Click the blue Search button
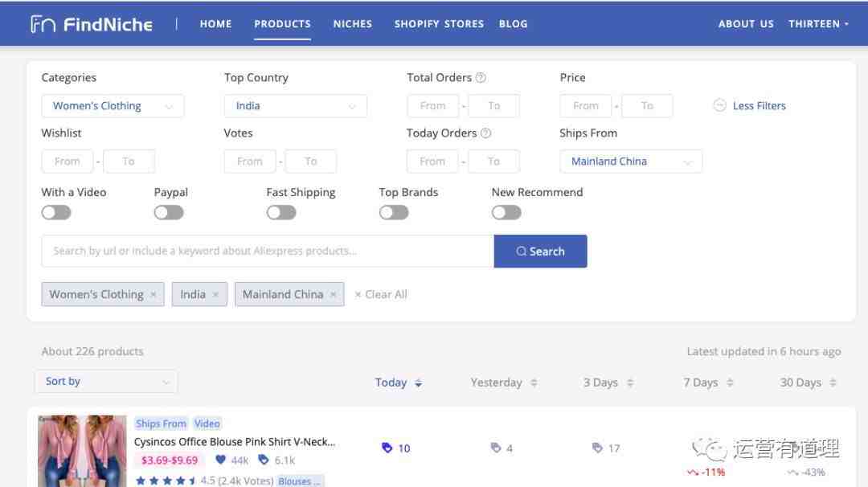This screenshot has width=868, height=487. [540, 252]
